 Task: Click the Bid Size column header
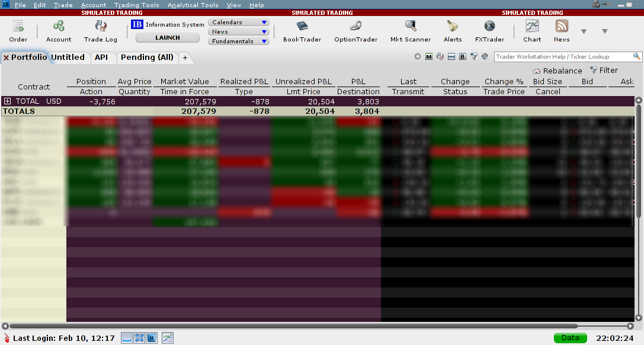click(x=547, y=81)
